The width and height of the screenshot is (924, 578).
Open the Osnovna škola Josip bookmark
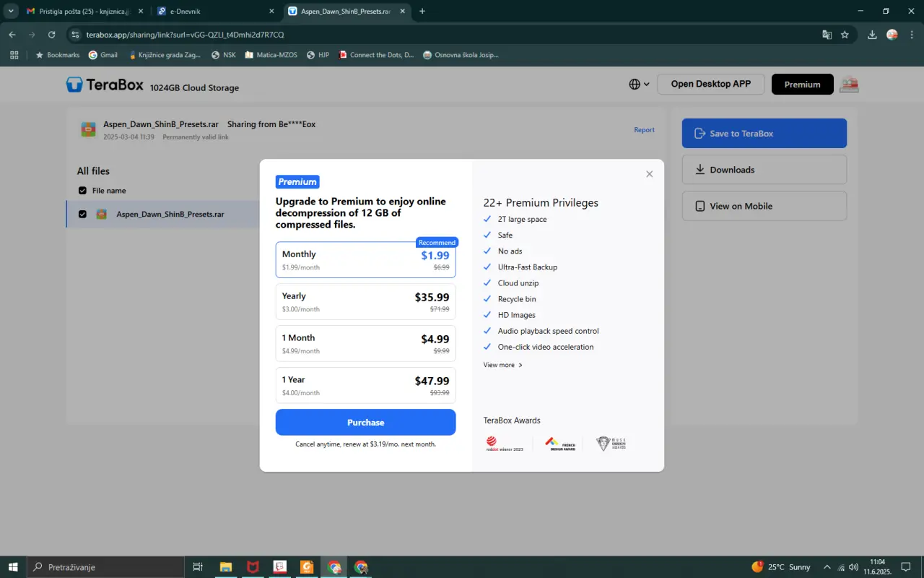pos(461,55)
